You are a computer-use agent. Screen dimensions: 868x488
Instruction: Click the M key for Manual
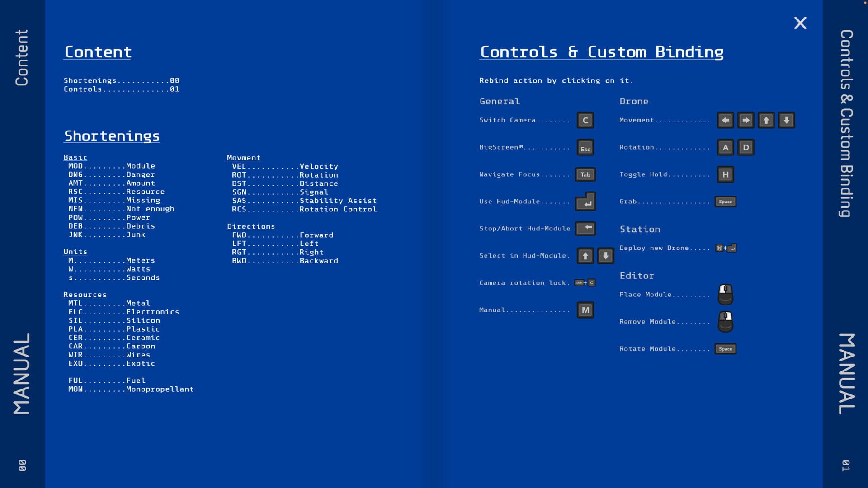click(585, 310)
